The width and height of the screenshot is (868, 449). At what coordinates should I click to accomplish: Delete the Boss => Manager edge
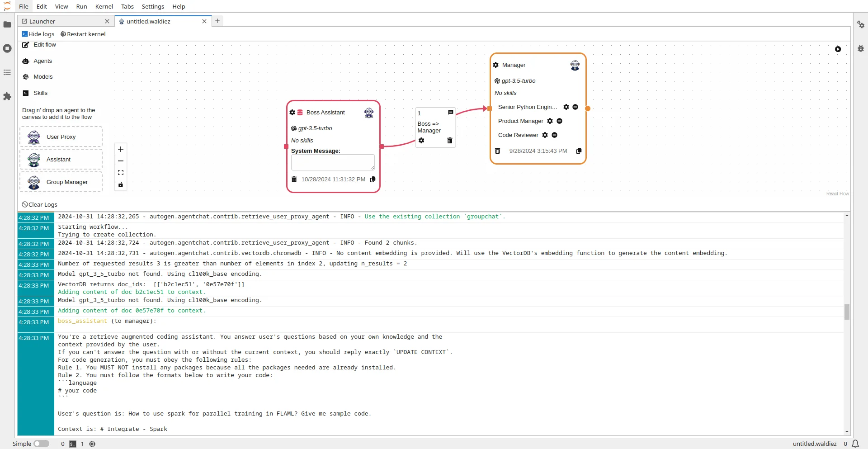click(x=449, y=141)
